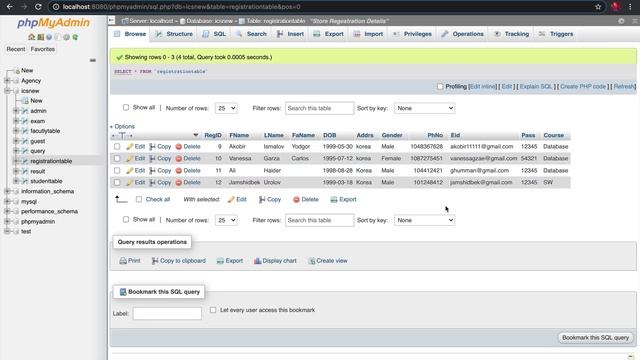Viewport: 640px width, 360px height.
Task: Click the studenttable table icon in tree
Action: pyautogui.click(x=24, y=181)
